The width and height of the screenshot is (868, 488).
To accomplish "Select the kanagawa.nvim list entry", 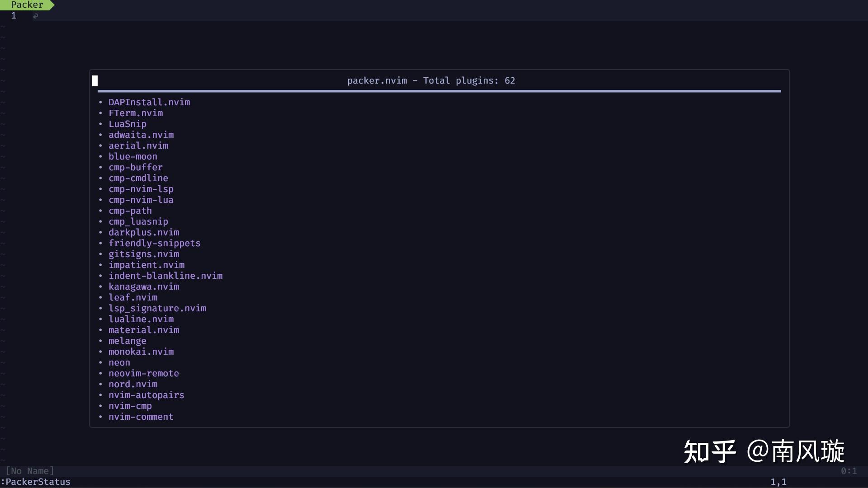I will coord(144,286).
